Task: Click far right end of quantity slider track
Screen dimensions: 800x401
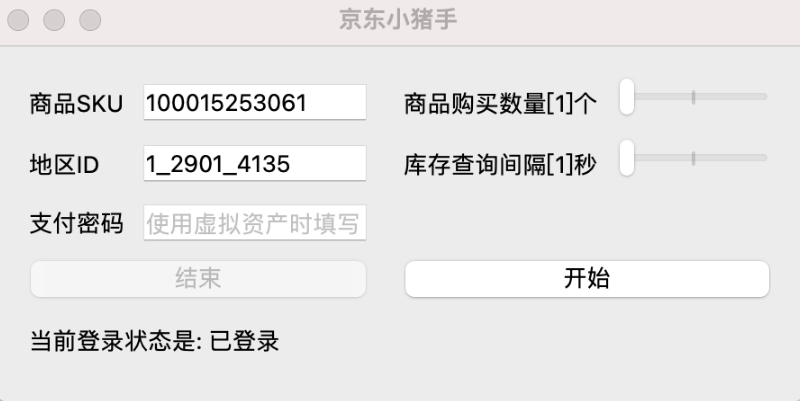Action: 764,96
